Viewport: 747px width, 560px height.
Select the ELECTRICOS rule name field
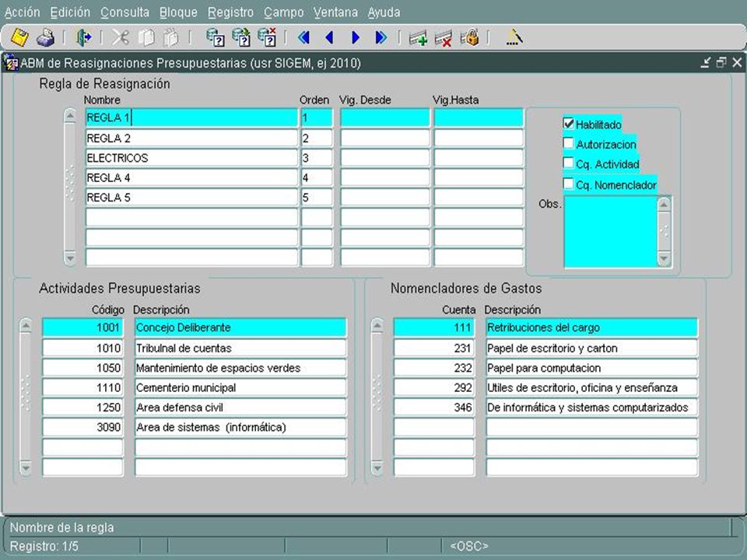tap(191, 158)
